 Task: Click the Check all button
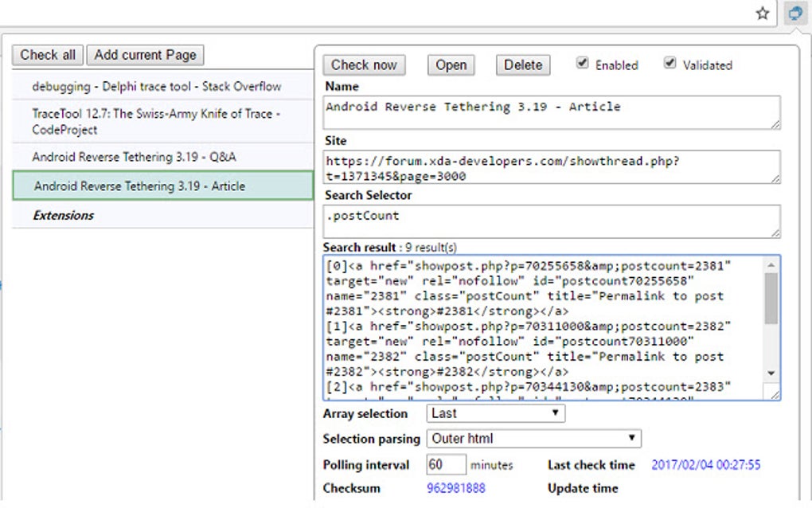pos(47,55)
